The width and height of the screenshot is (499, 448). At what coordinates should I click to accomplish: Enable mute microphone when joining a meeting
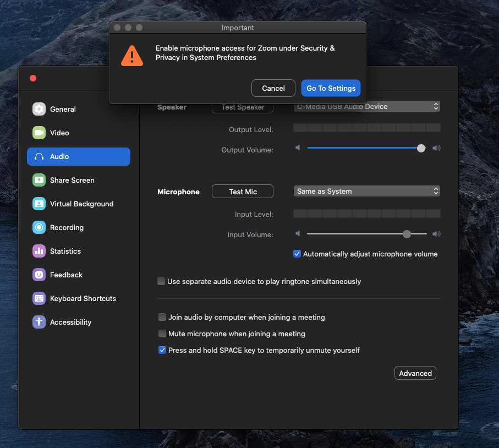tap(162, 334)
